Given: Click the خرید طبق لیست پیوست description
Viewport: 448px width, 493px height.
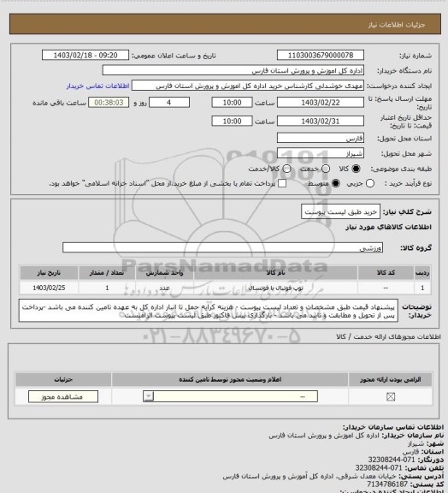Looking at the screenshot, I should coord(340,211).
